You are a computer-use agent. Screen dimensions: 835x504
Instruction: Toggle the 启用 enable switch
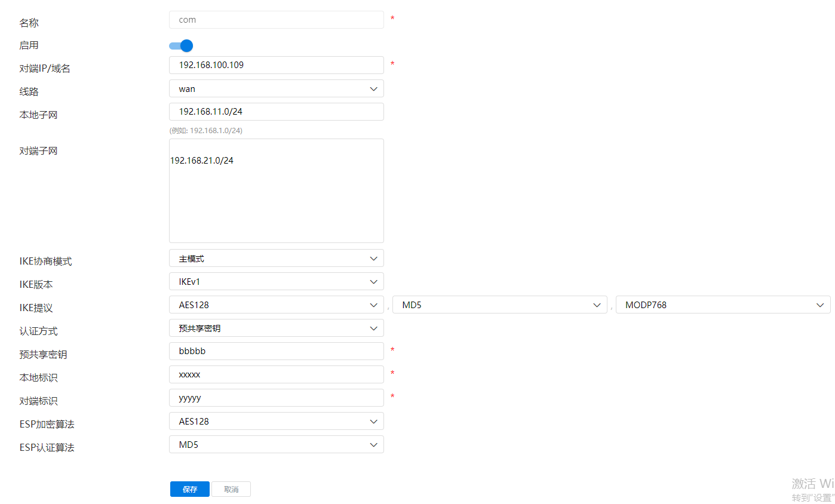click(181, 46)
